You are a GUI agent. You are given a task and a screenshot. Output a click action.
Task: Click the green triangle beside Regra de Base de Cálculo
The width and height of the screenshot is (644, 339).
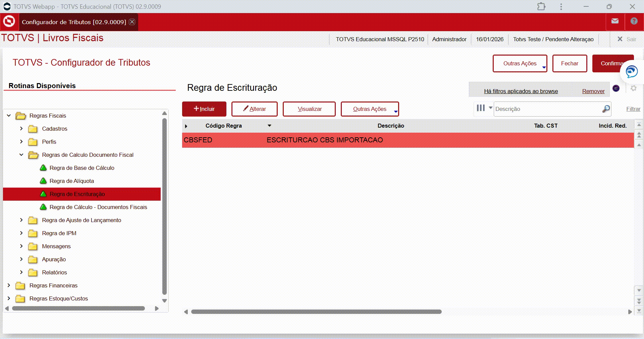point(43,168)
